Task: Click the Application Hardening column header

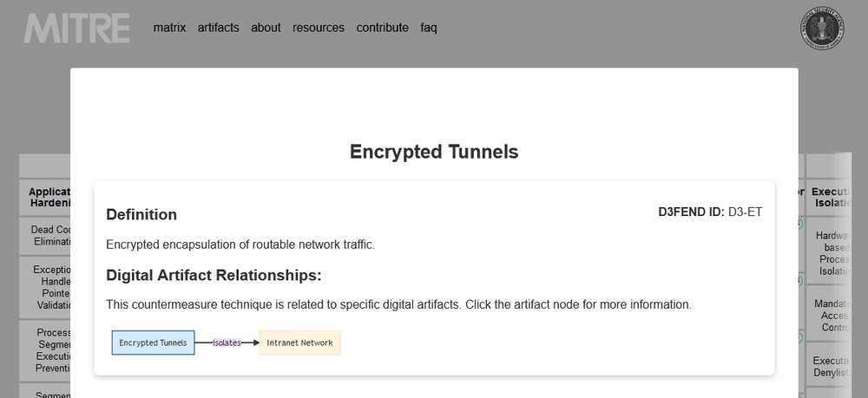Action: pyautogui.click(x=45, y=198)
